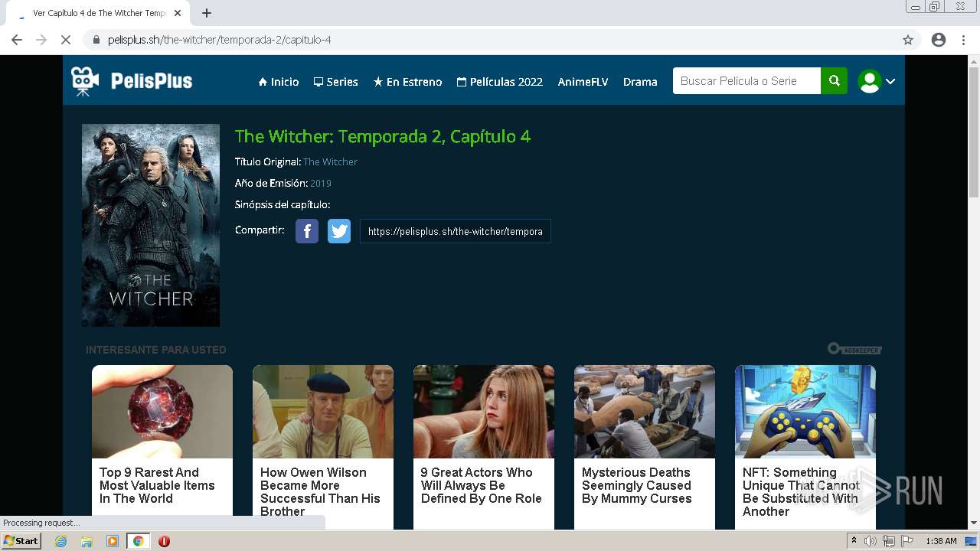Open Chrome profile icon
Screen dimensions: 980x551
click(939, 40)
